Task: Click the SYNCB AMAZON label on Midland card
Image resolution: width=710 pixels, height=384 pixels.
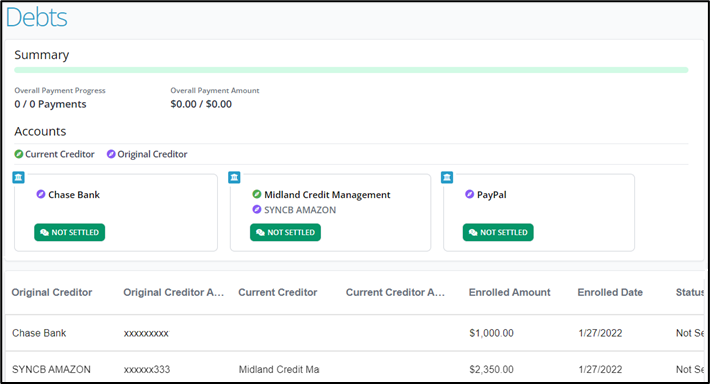Action: coord(300,210)
